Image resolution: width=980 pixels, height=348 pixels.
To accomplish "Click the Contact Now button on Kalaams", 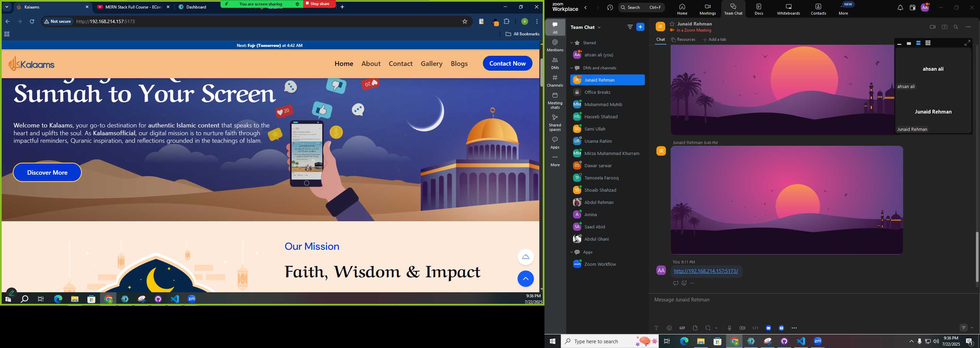I will point(507,64).
